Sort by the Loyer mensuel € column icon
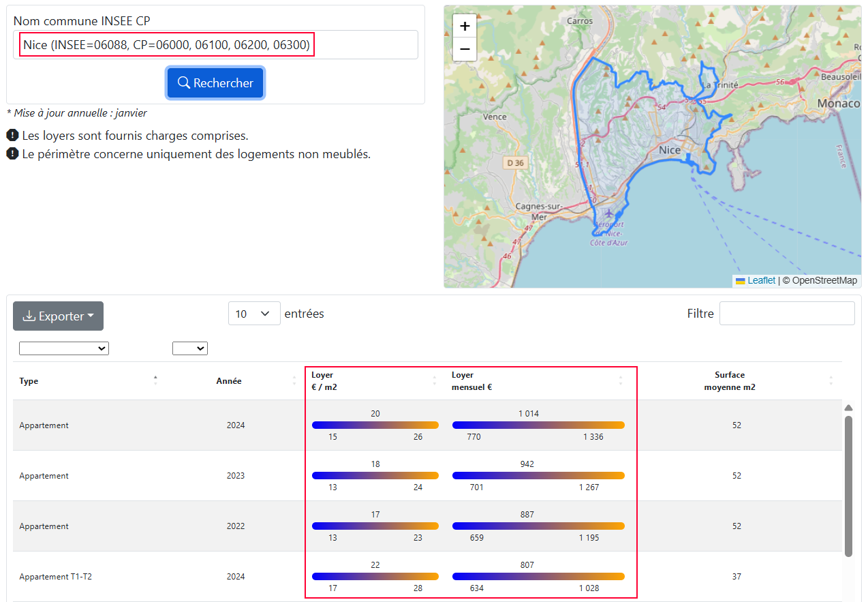The height and width of the screenshot is (602, 868). (620, 380)
